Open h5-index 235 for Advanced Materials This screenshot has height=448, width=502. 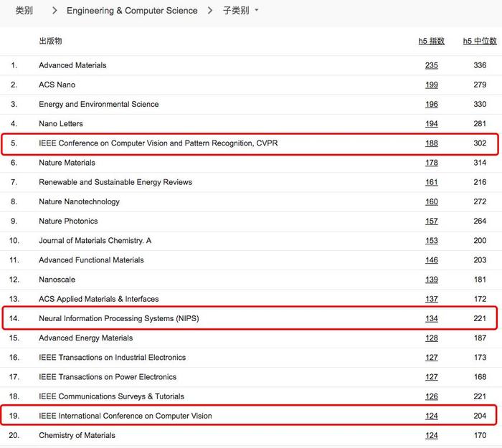[x=431, y=65]
